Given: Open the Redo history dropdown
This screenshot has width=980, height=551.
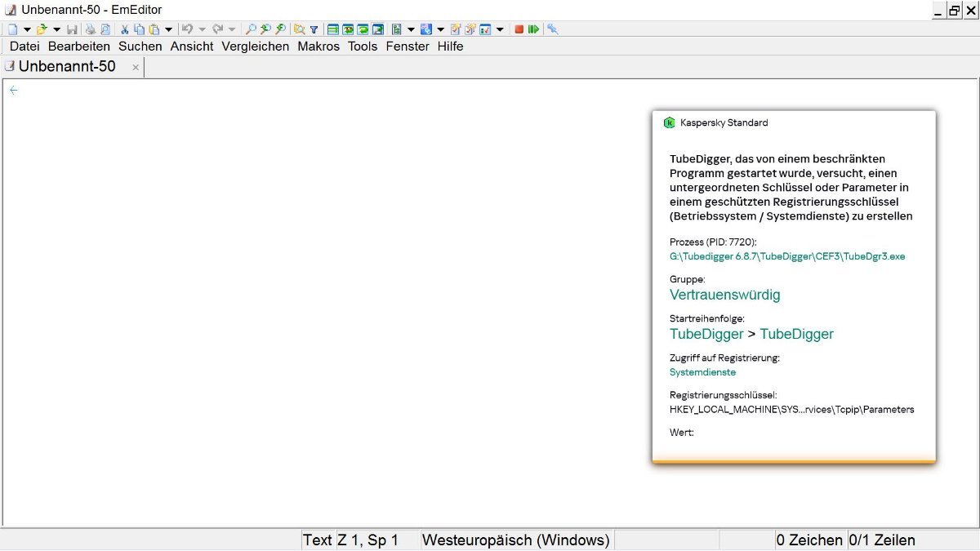Looking at the screenshot, I should tap(231, 29).
